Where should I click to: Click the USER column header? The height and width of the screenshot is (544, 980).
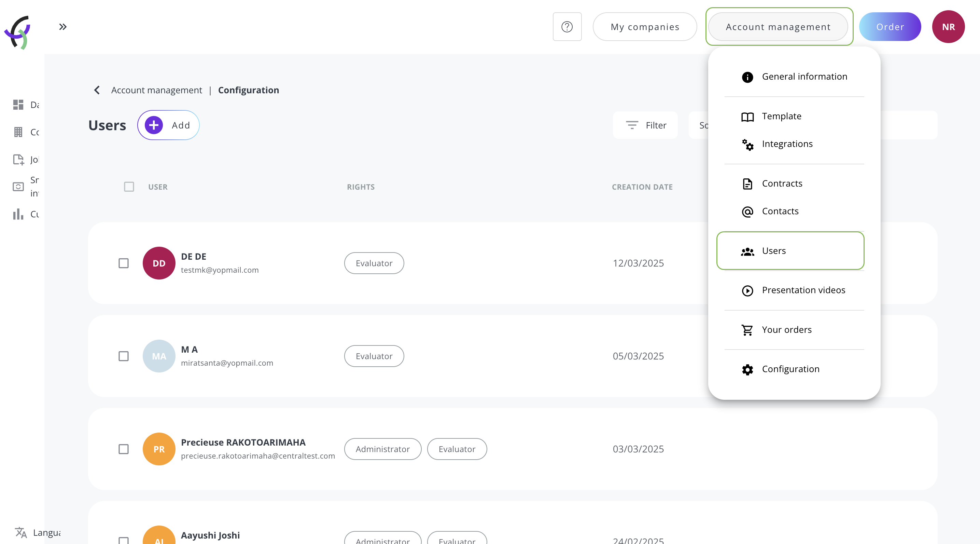tap(158, 187)
